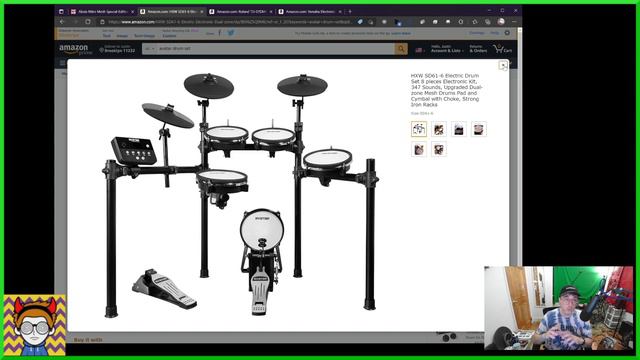The width and height of the screenshot is (640, 360).
Task: Go back using the browser back arrow
Action: 62,22
